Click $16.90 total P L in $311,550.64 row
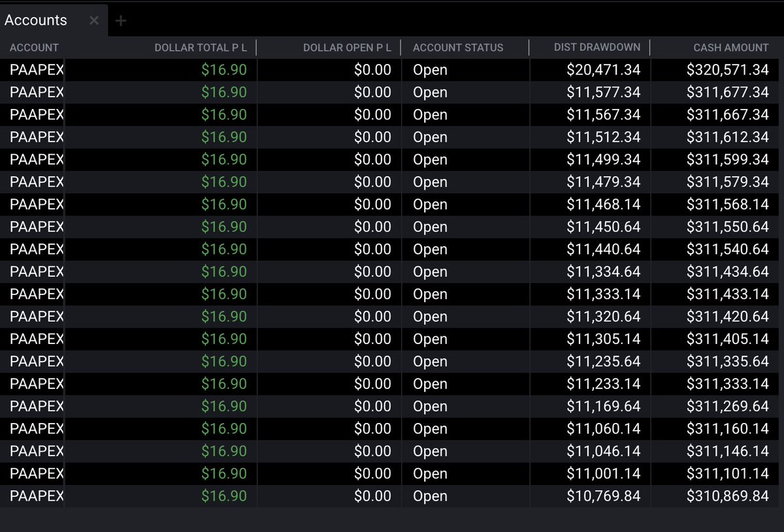Screen dimensions: 784x532 [224, 227]
